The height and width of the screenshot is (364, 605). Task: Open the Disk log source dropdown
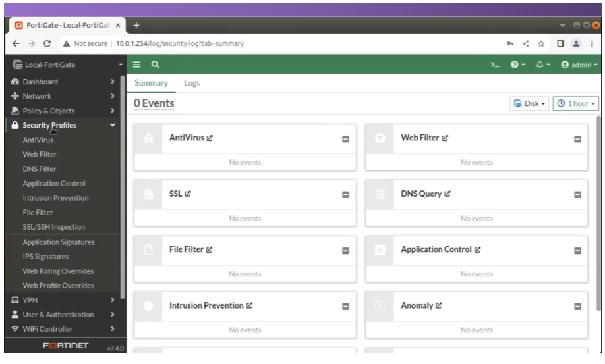click(x=529, y=103)
